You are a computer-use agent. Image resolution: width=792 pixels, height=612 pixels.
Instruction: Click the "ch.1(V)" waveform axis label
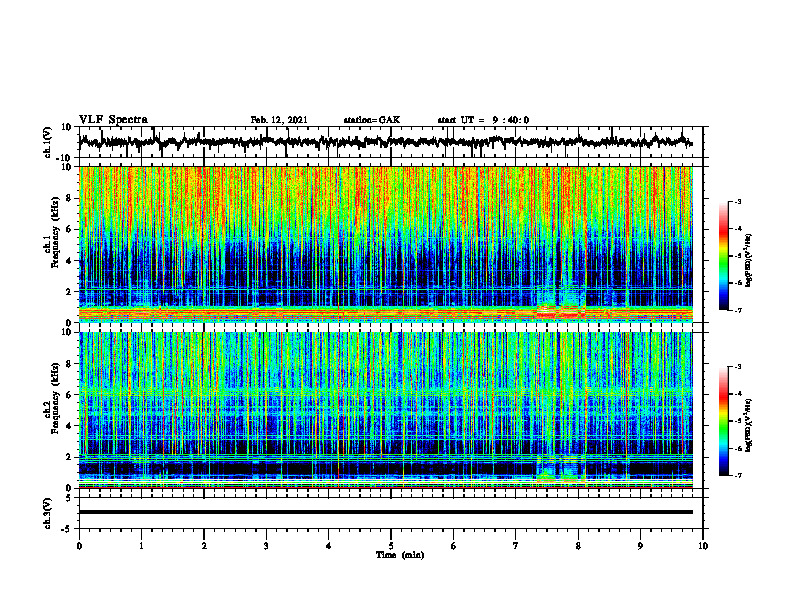(48, 142)
